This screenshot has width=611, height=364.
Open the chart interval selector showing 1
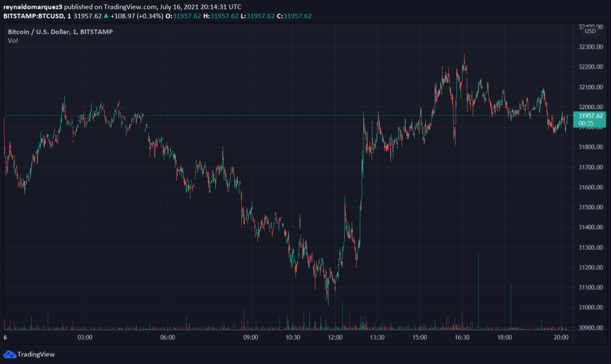pyautogui.click(x=69, y=17)
